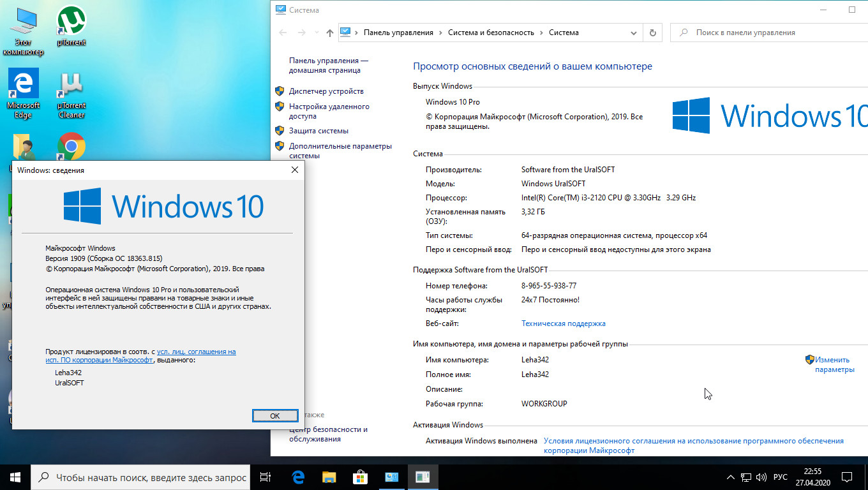Switch to the winver taskbar icon

pyautogui.click(x=422, y=477)
